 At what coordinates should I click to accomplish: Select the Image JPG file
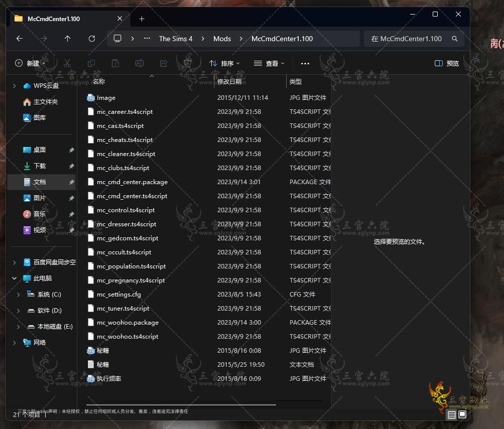209,98
